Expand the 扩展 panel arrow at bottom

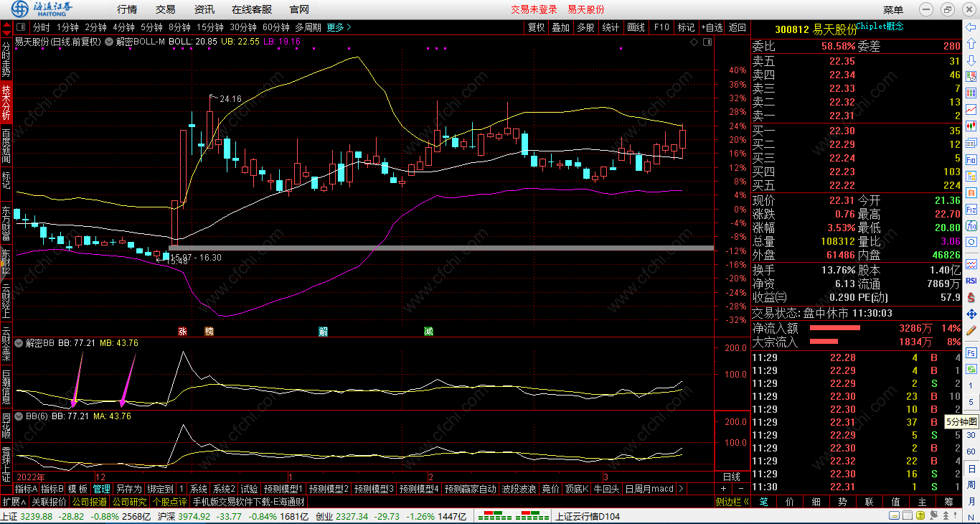point(15,502)
